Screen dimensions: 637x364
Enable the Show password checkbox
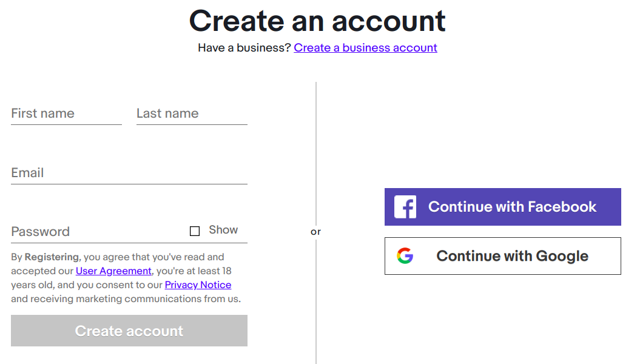[x=195, y=231]
